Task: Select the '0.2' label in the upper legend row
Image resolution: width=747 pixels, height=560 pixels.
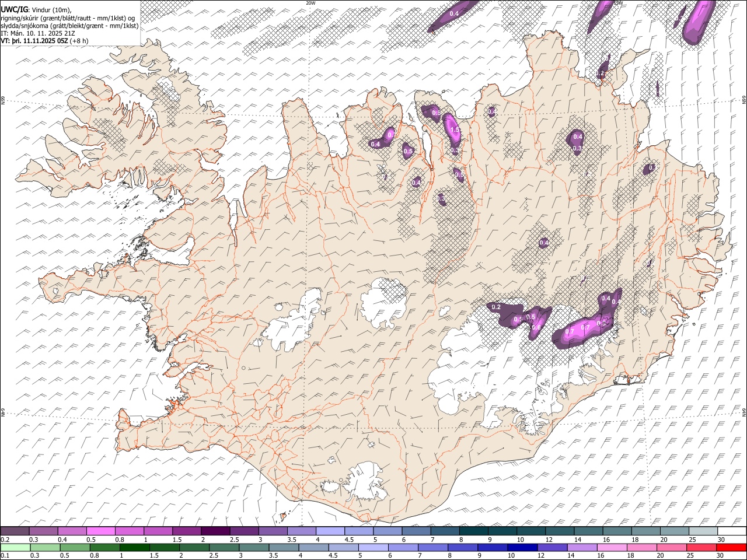Action: coord(5,540)
